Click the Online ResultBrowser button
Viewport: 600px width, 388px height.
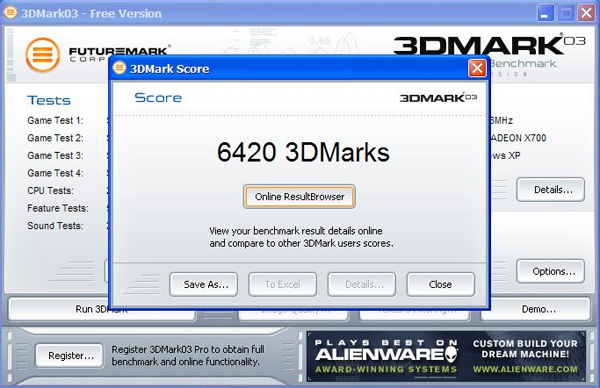click(299, 197)
